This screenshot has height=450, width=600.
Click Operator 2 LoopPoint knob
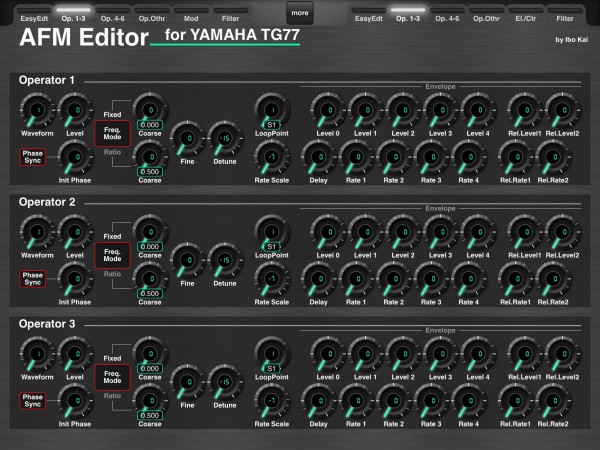(272, 232)
